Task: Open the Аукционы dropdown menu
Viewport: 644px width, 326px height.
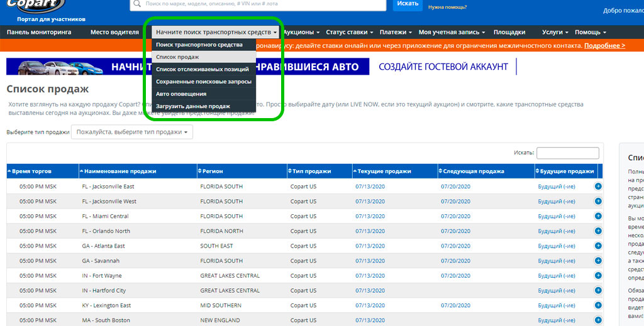Action: (301, 32)
